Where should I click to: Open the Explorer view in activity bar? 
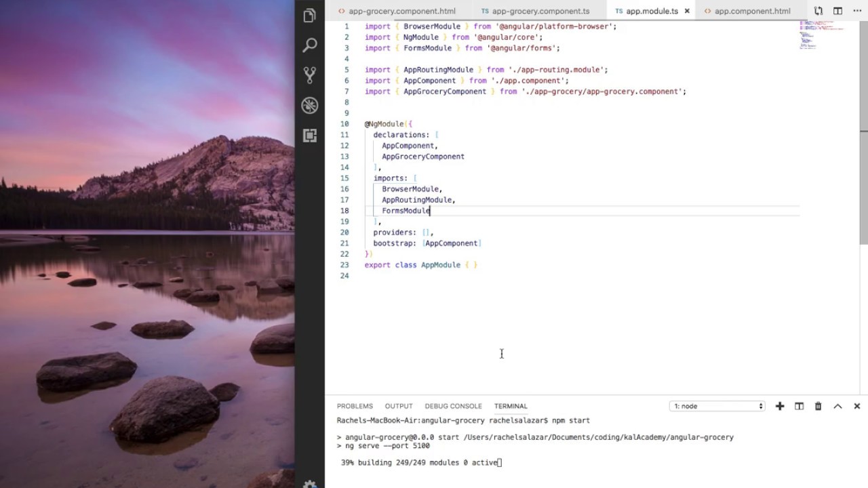[x=310, y=16]
